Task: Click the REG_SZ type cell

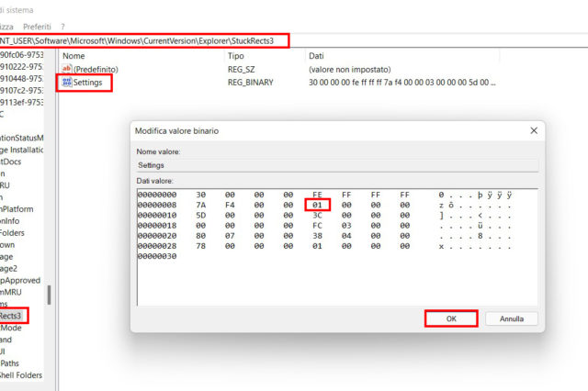Action: coord(241,69)
